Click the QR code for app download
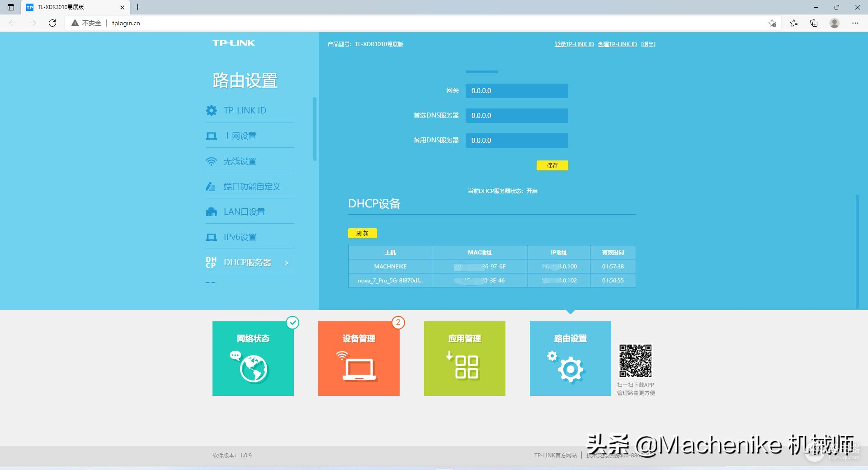This screenshot has width=868, height=470. pyautogui.click(x=636, y=361)
